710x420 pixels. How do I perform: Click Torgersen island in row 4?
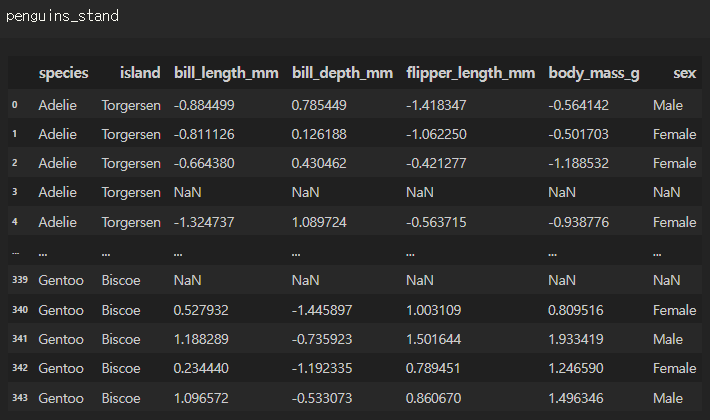tap(131, 222)
